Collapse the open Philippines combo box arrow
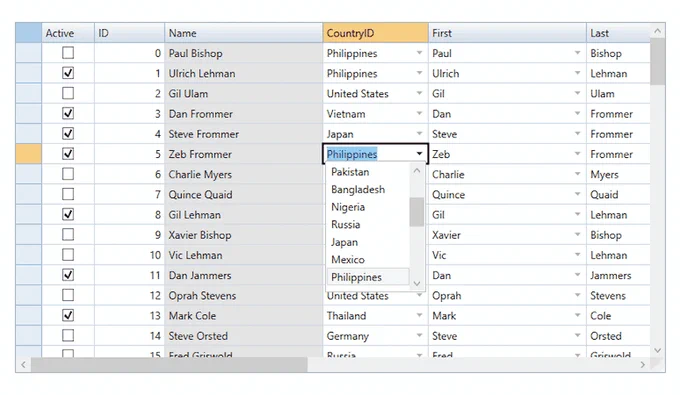The height and width of the screenshot is (395, 680). tap(419, 153)
